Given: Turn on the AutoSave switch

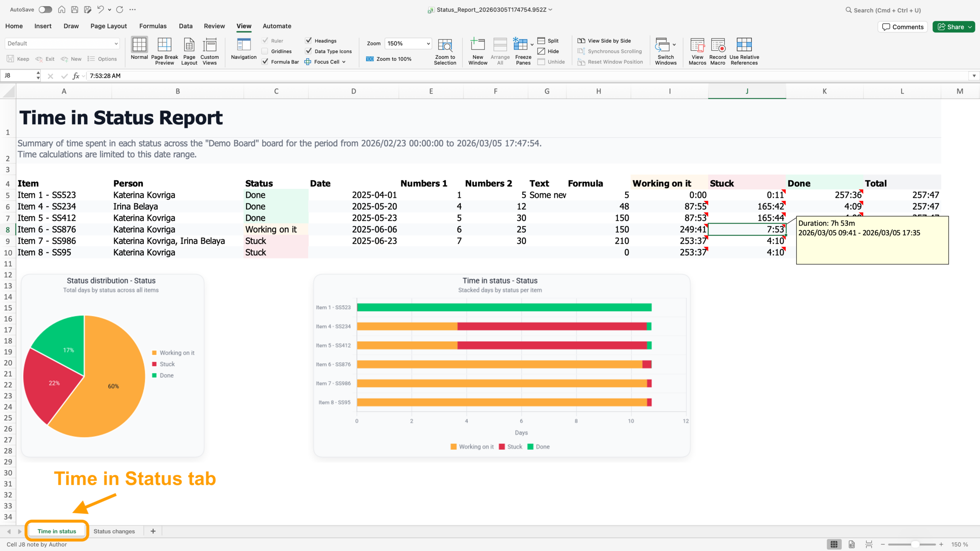Looking at the screenshot, I should (45, 10).
